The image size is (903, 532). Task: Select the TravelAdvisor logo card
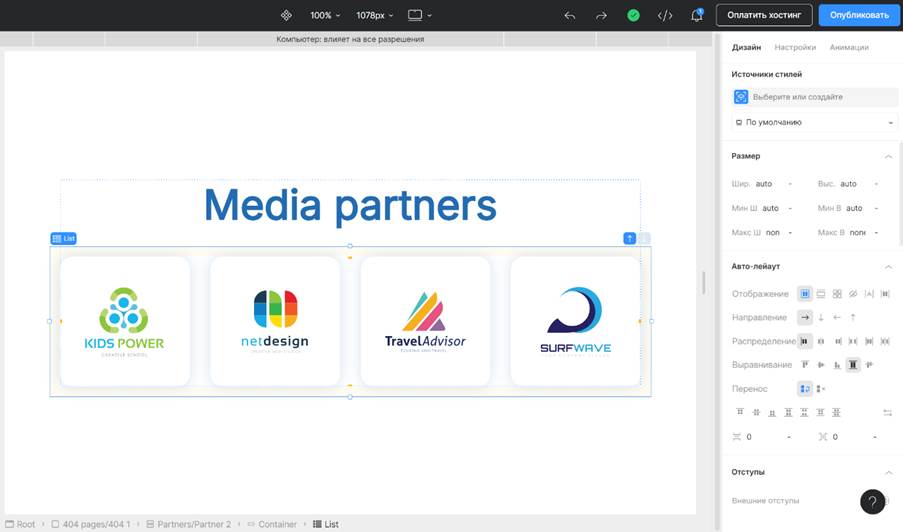click(426, 321)
